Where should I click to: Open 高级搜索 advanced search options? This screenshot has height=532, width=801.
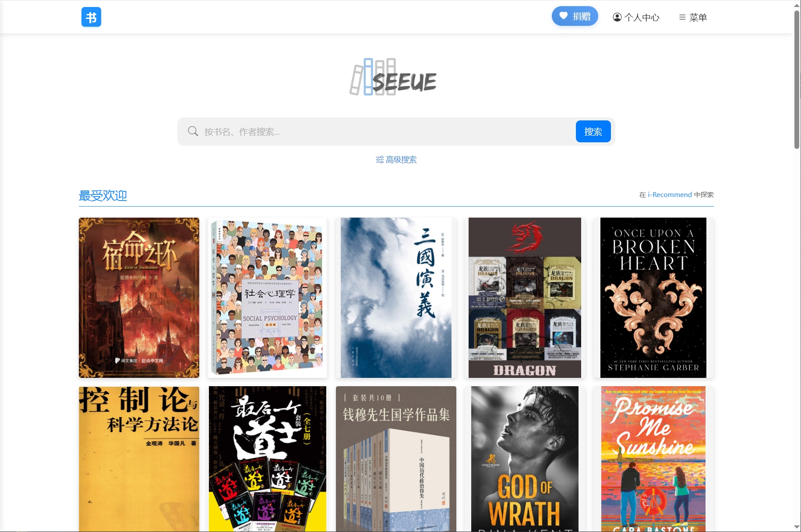396,159
